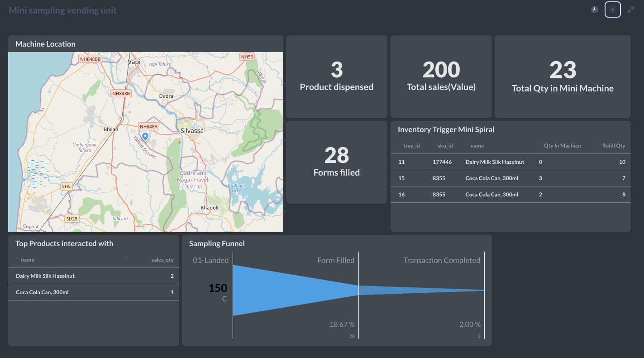The width and height of the screenshot is (644, 358).
Task: Sort Inventory table by Refill Qty column
Action: pyautogui.click(x=613, y=146)
